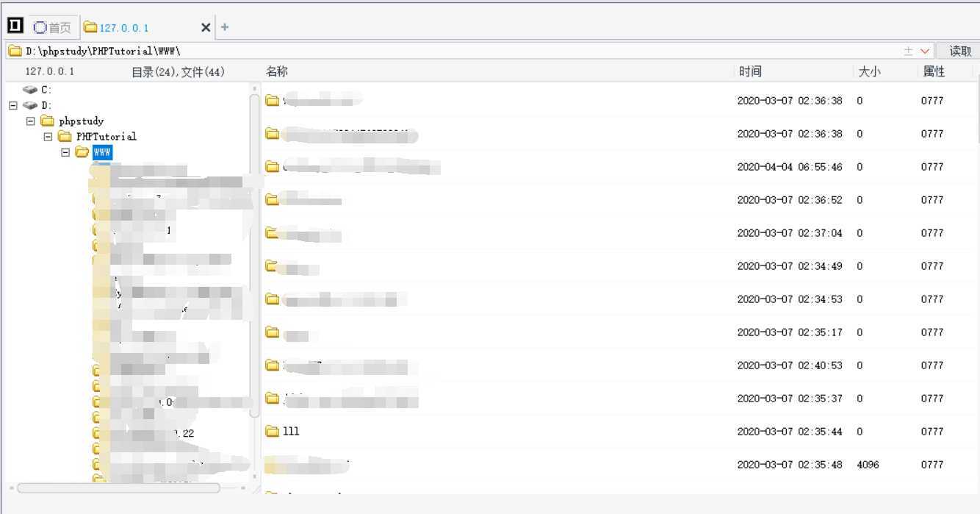The image size is (980, 514).
Task: Click the open WWW folder icon
Action: tap(82, 152)
